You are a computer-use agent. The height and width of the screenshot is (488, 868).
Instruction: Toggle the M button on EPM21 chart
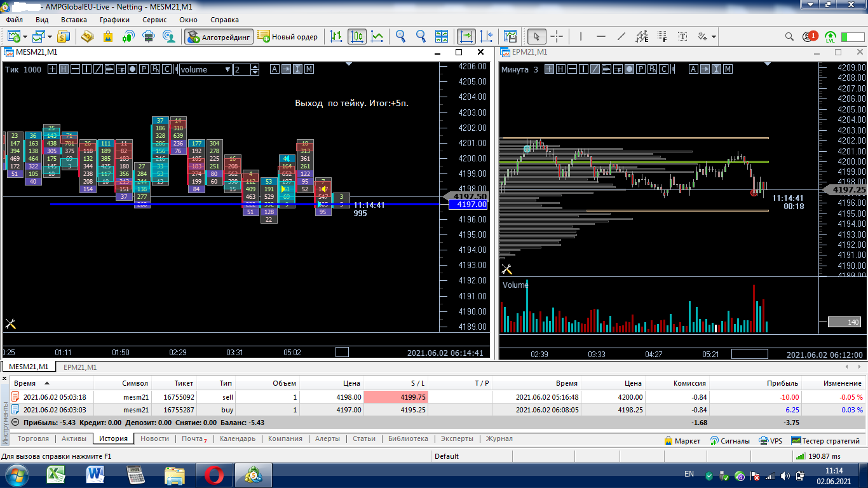click(728, 69)
